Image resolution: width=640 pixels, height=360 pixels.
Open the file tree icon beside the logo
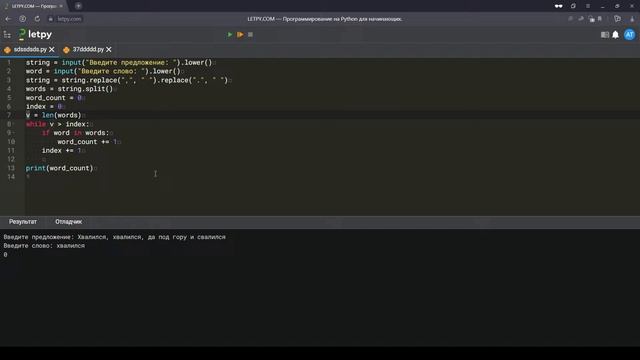pos(7,35)
